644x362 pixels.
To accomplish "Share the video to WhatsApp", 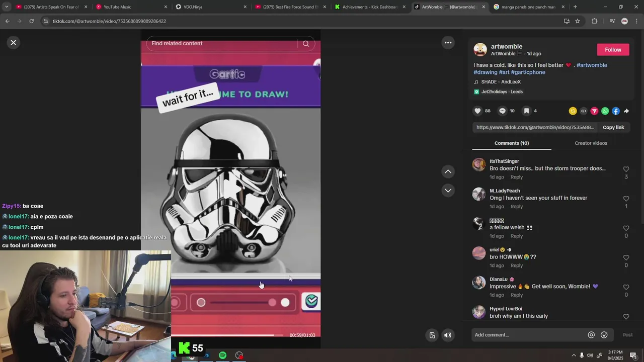I will [x=605, y=111].
